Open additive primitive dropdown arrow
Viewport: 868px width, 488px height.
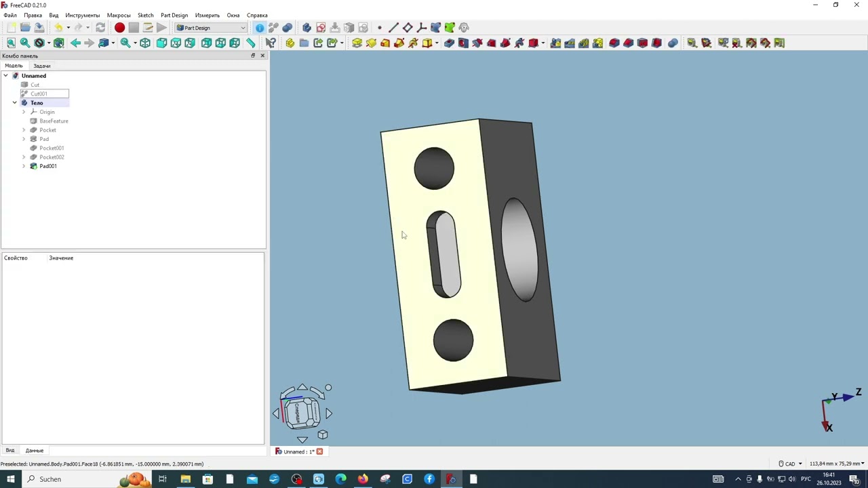tap(437, 43)
